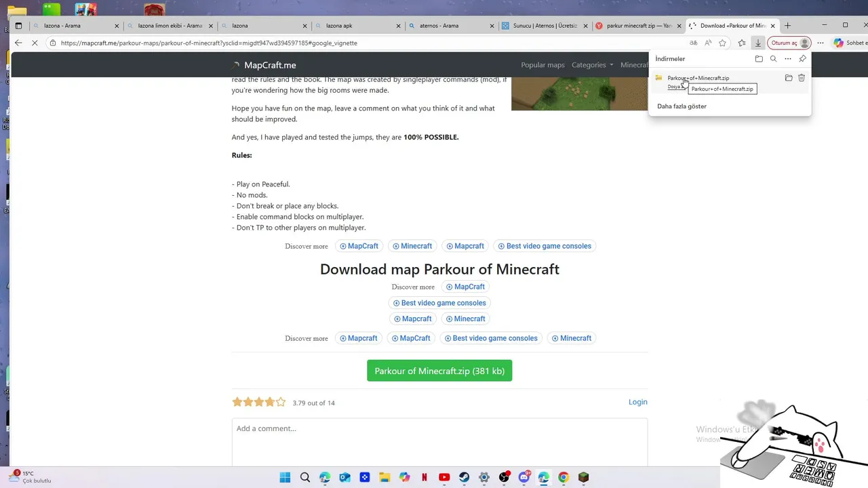Show Parkour+of+Minecraft.zip in folder
The height and width of the screenshot is (488, 868).
tap(789, 78)
